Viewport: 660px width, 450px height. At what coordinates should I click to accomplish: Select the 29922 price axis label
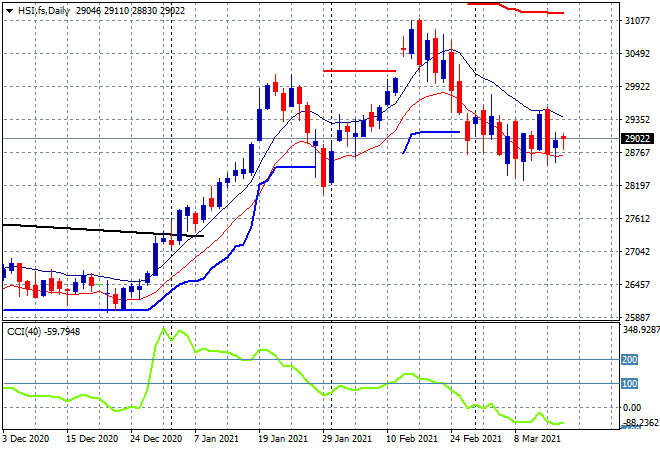pyautogui.click(x=637, y=87)
